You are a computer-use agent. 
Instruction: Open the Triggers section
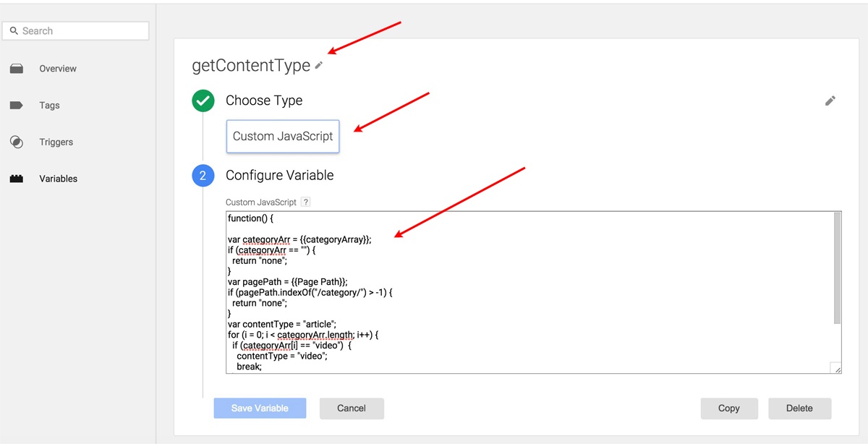(56, 142)
